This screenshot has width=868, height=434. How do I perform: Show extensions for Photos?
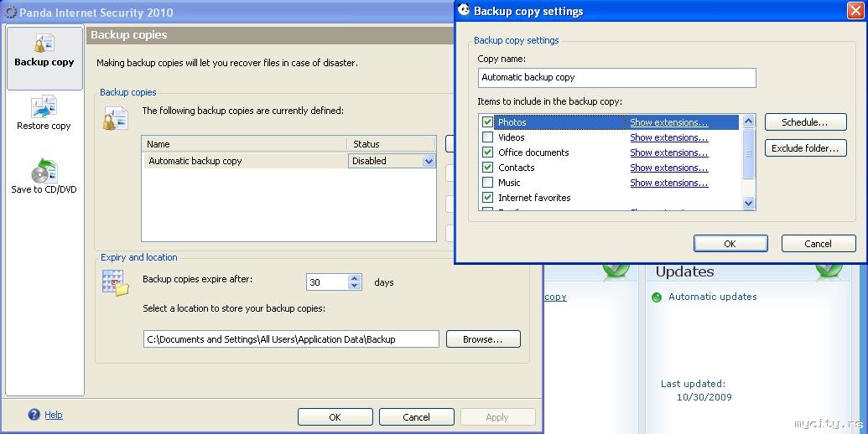click(x=668, y=122)
